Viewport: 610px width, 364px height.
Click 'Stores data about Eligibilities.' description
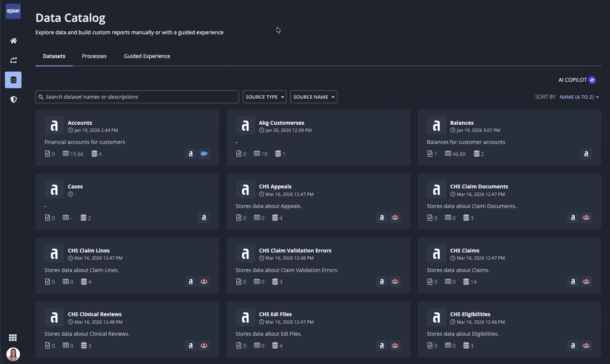pyautogui.click(x=463, y=334)
